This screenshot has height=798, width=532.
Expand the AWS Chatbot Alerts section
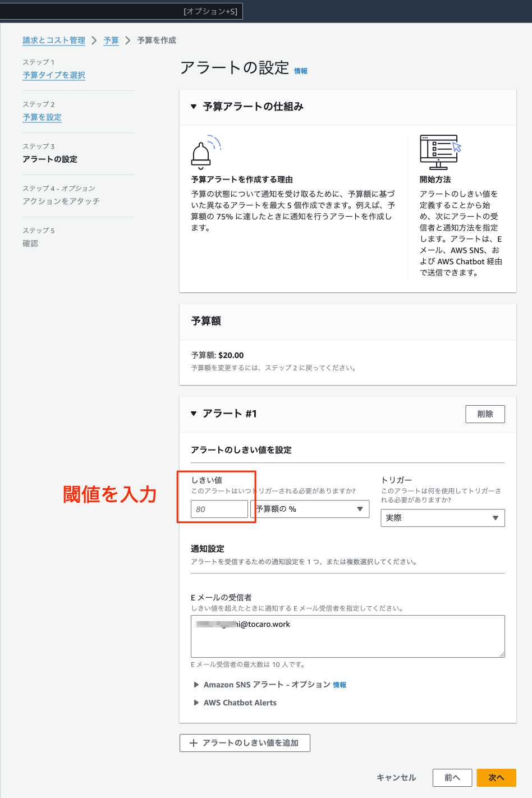point(196,702)
